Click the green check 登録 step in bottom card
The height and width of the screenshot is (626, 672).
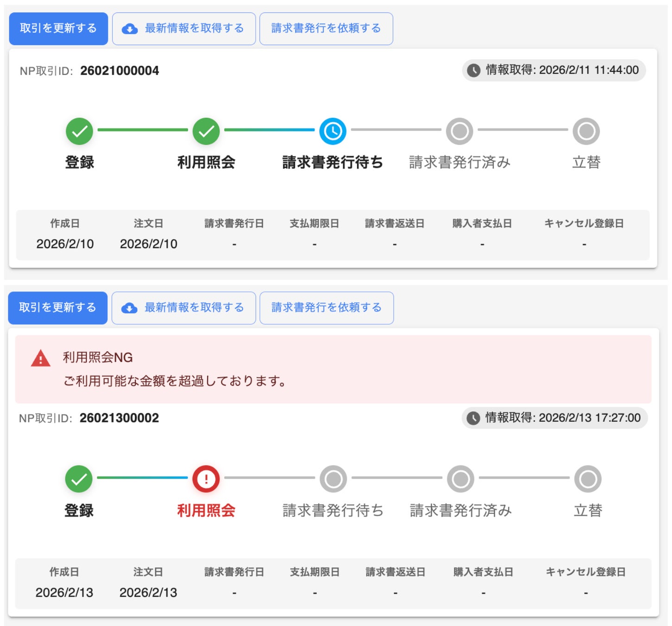[x=79, y=479]
